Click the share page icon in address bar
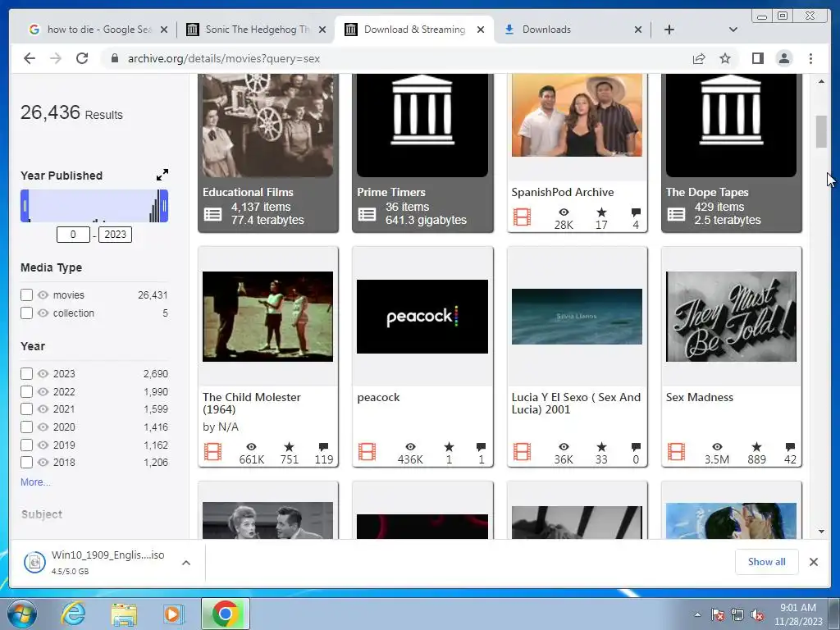840x630 pixels. tap(699, 58)
